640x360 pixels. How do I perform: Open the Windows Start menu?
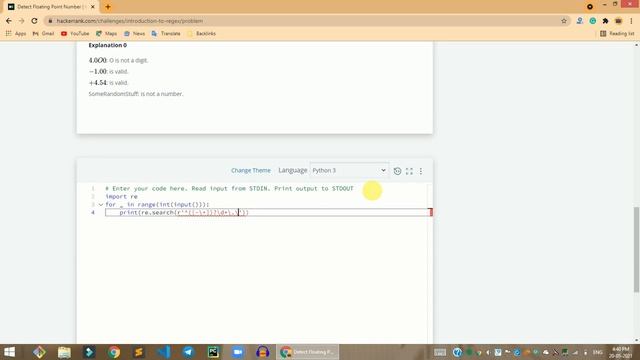point(9,352)
